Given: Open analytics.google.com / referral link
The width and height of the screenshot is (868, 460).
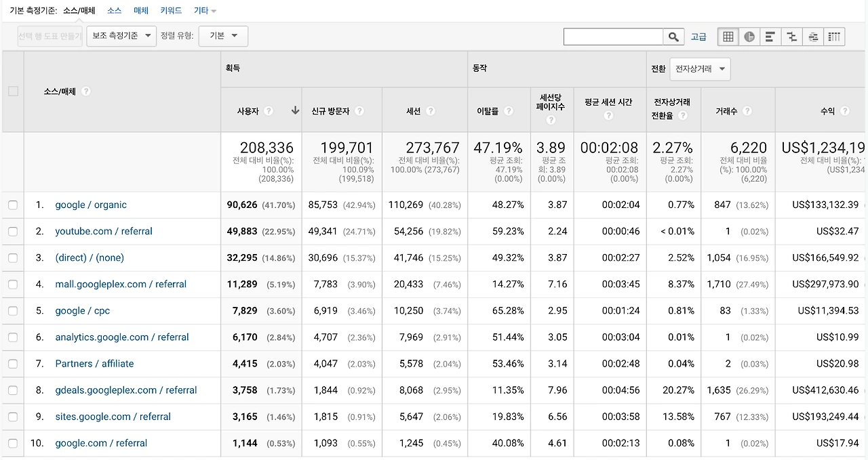Looking at the screenshot, I should coord(122,337).
